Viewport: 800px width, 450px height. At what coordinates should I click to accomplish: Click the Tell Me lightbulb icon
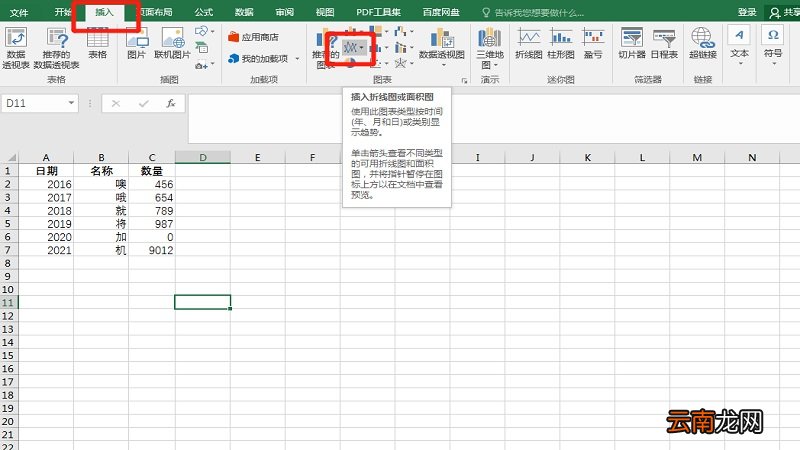coord(486,12)
